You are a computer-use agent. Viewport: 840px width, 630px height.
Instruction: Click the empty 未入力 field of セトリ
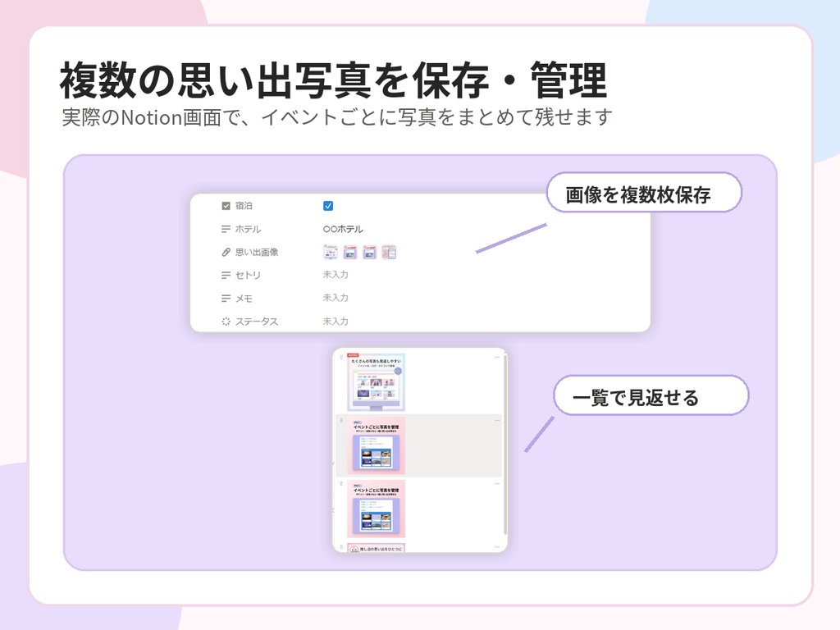point(336,275)
